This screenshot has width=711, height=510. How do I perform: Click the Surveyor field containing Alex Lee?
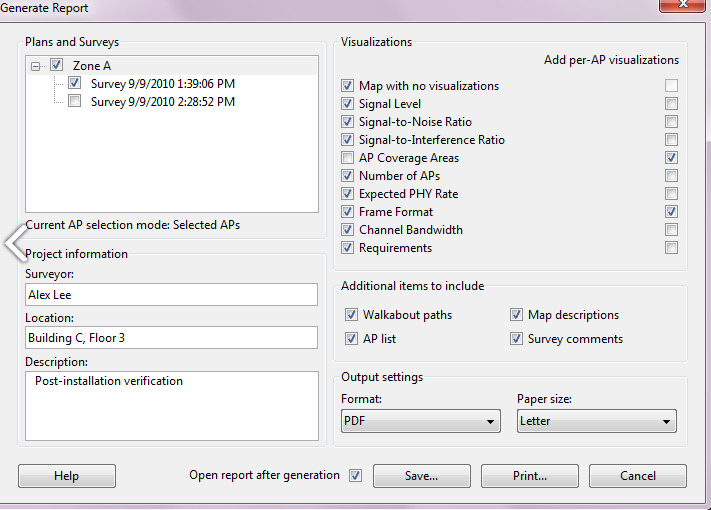tap(171, 295)
